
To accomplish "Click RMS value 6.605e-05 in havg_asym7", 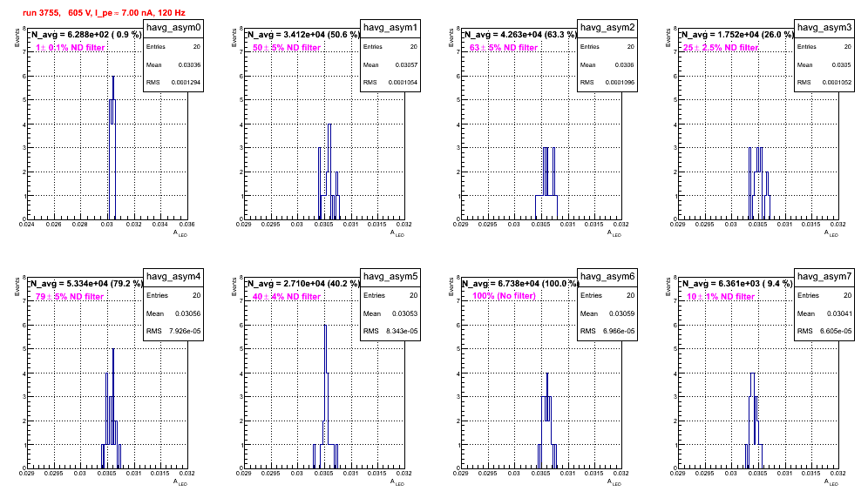I will 837,331.
